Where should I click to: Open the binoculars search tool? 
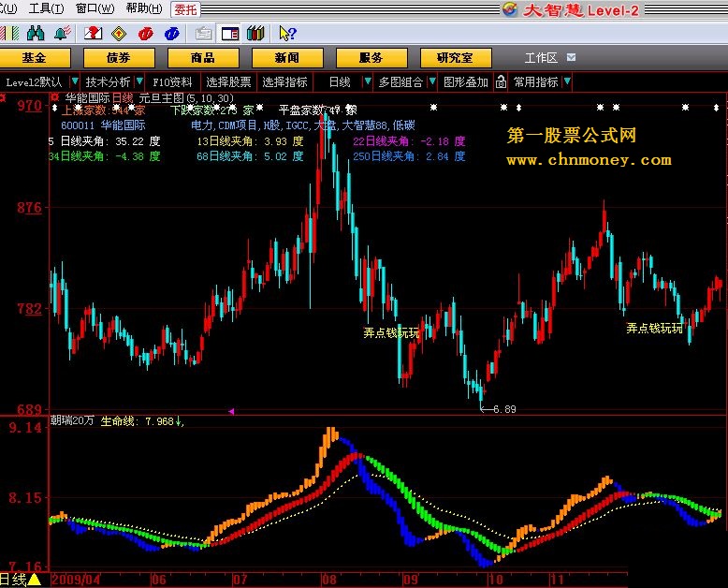tap(36, 34)
